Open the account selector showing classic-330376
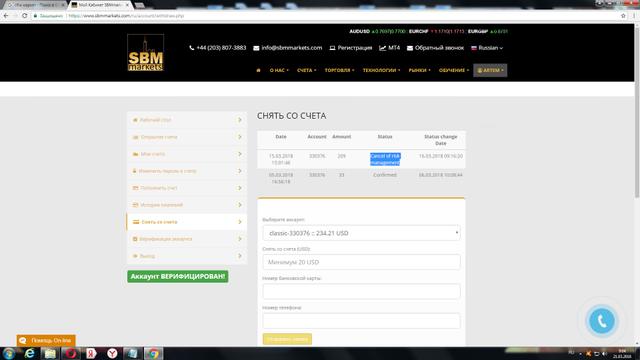Image resolution: width=640 pixels, height=360 pixels. click(361, 233)
